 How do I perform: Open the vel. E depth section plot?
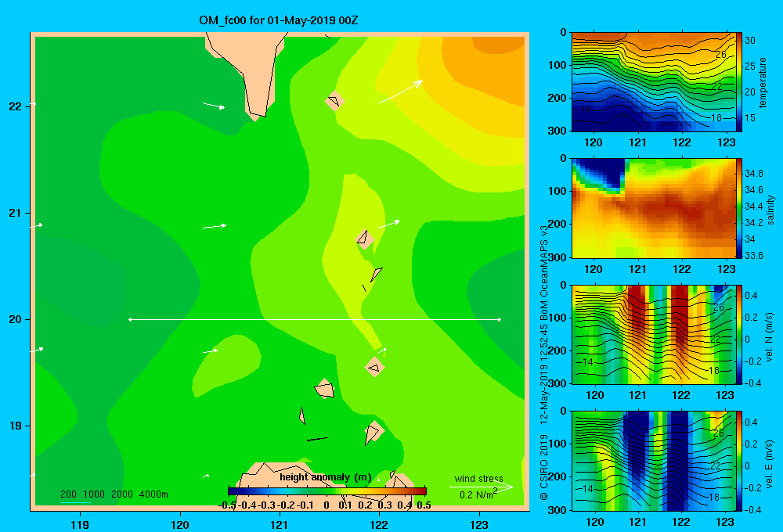pos(654,461)
